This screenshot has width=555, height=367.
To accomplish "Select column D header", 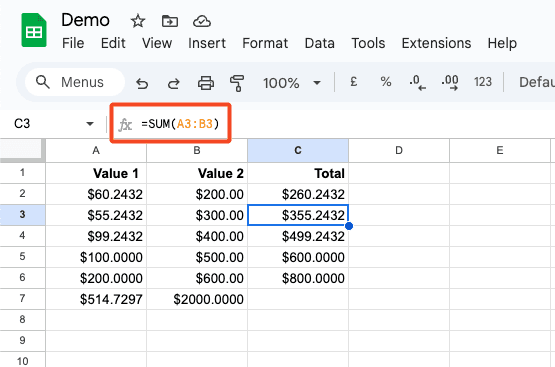I will (x=399, y=150).
